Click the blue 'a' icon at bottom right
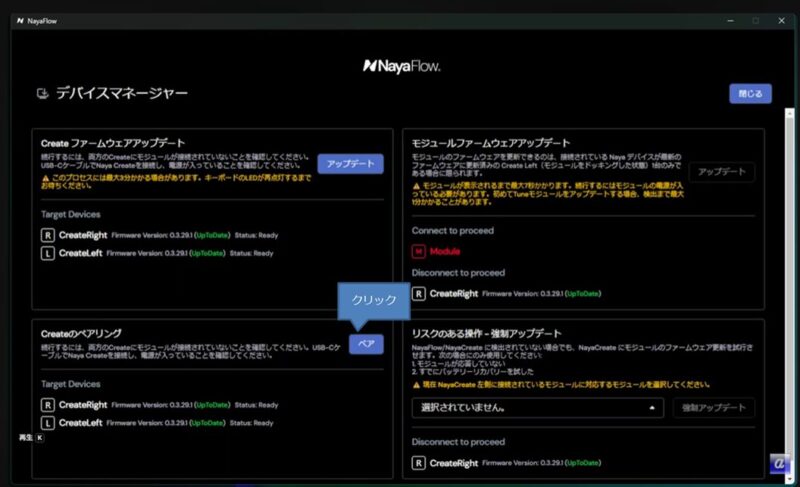 781,464
